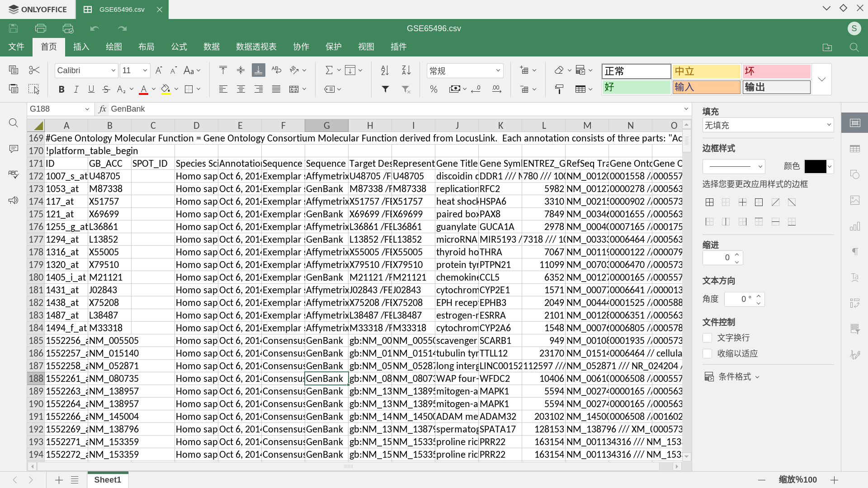Viewport: 868px width, 488px height.
Task: Toggle align center
Action: 241,89
